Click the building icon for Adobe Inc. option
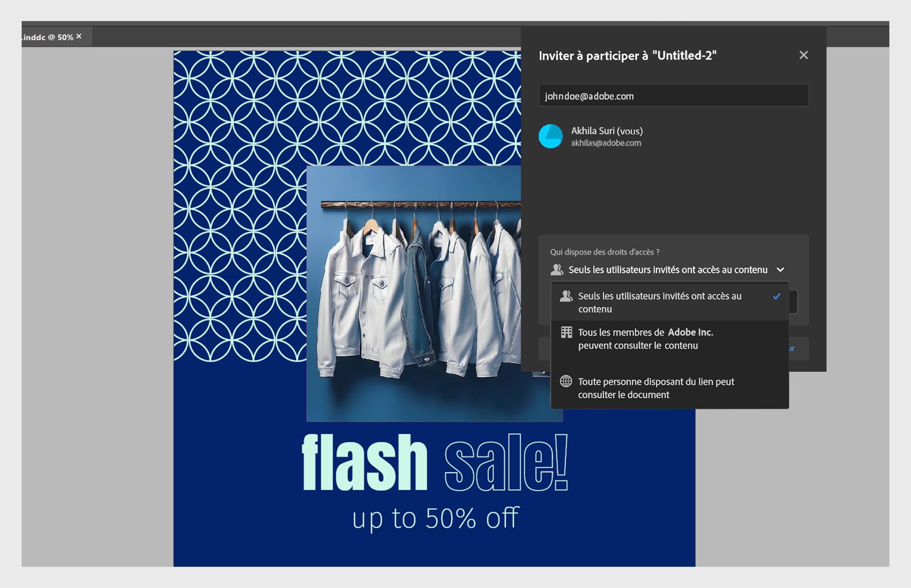 point(567,332)
